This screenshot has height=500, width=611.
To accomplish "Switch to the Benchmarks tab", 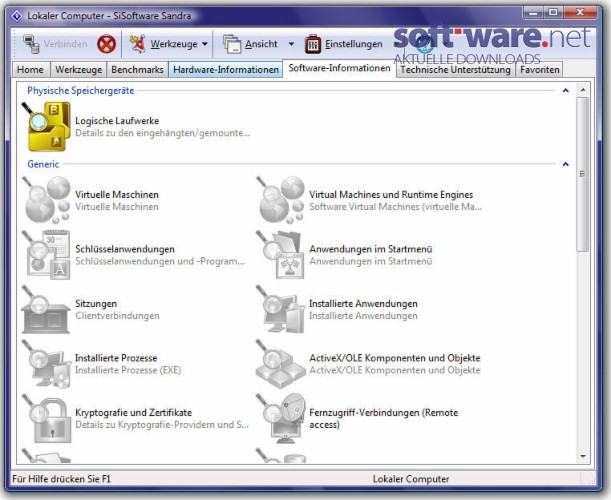I will click(138, 70).
